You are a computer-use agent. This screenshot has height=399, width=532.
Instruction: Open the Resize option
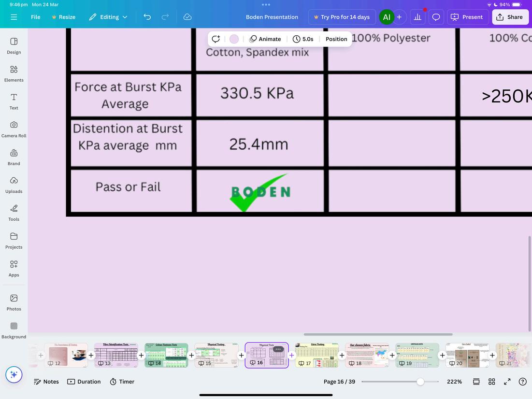click(x=63, y=17)
